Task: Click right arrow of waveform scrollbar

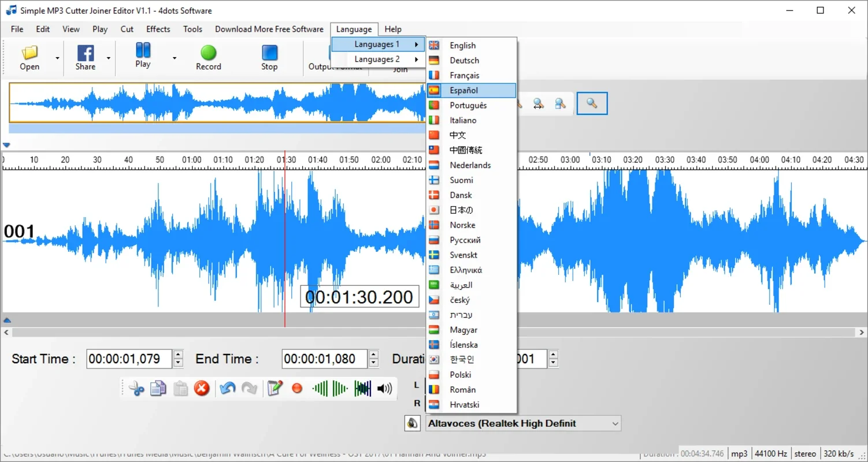Action: point(862,332)
